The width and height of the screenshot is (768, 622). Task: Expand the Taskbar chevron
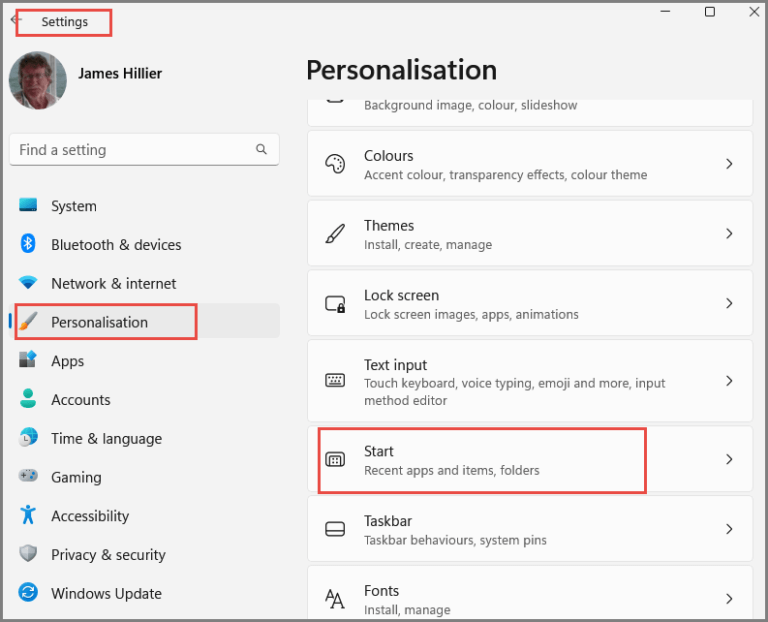(729, 529)
